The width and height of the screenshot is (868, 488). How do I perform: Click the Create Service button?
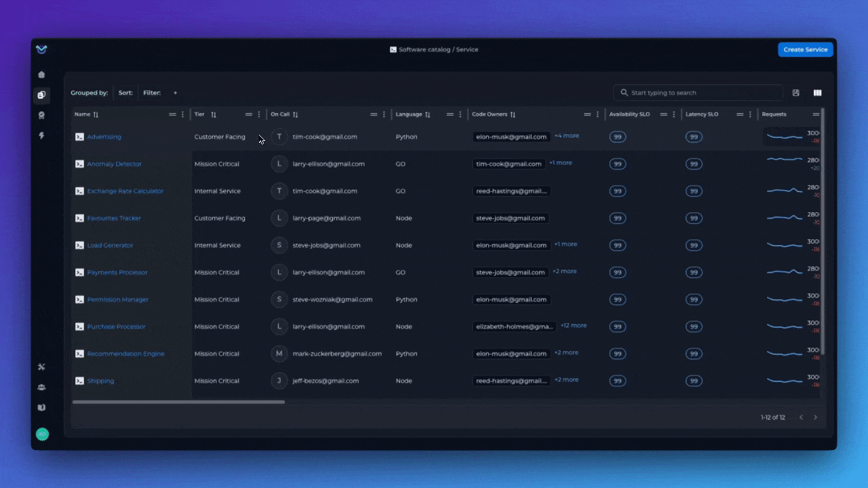coord(805,49)
